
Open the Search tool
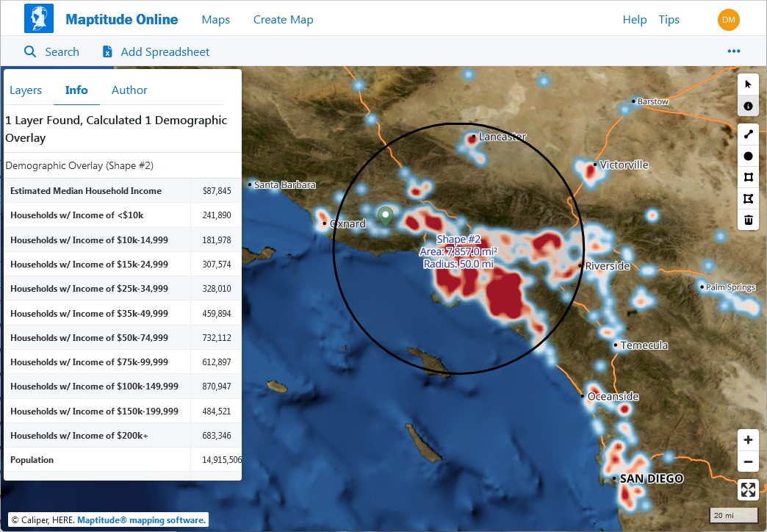point(51,51)
